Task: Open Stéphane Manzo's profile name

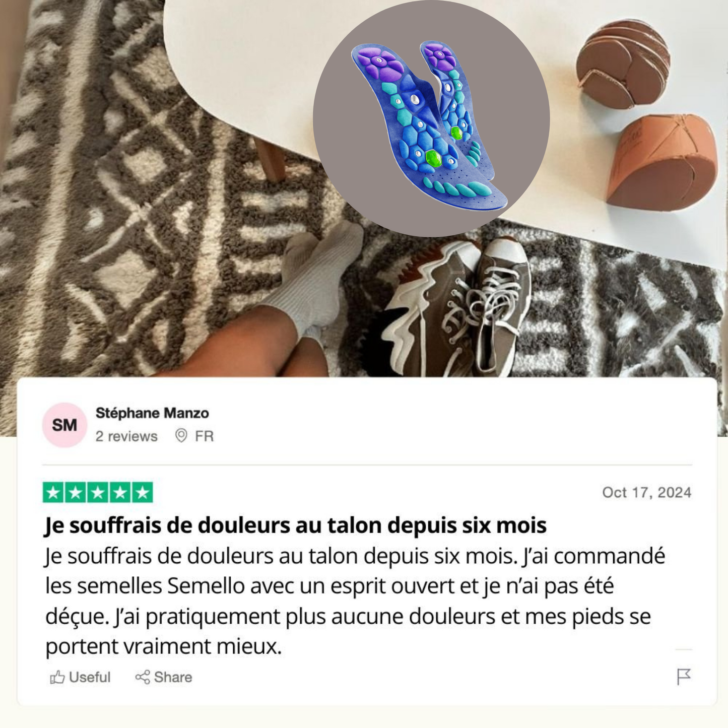Action: (152, 413)
